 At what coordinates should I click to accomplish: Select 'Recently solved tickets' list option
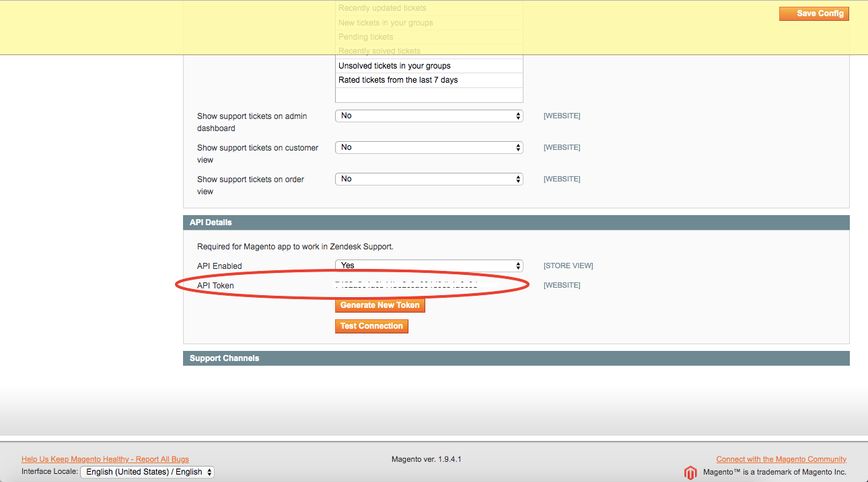429,51
